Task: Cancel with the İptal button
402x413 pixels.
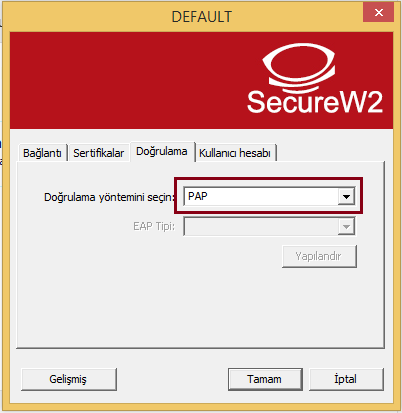Action: tap(346, 379)
